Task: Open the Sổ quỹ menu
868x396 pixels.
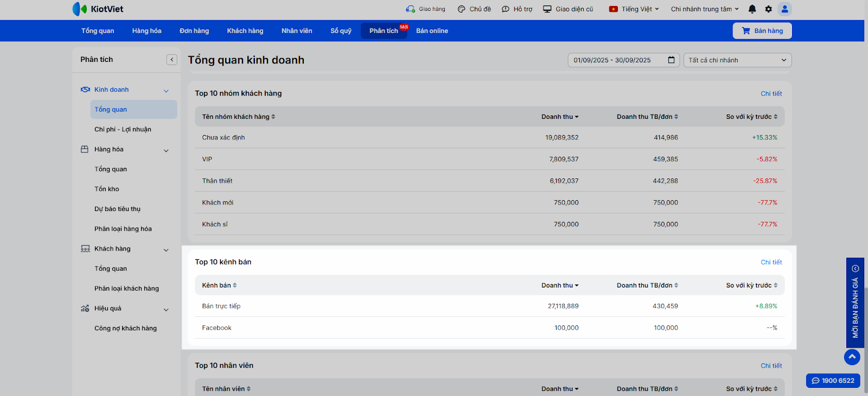Action: [341, 31]
